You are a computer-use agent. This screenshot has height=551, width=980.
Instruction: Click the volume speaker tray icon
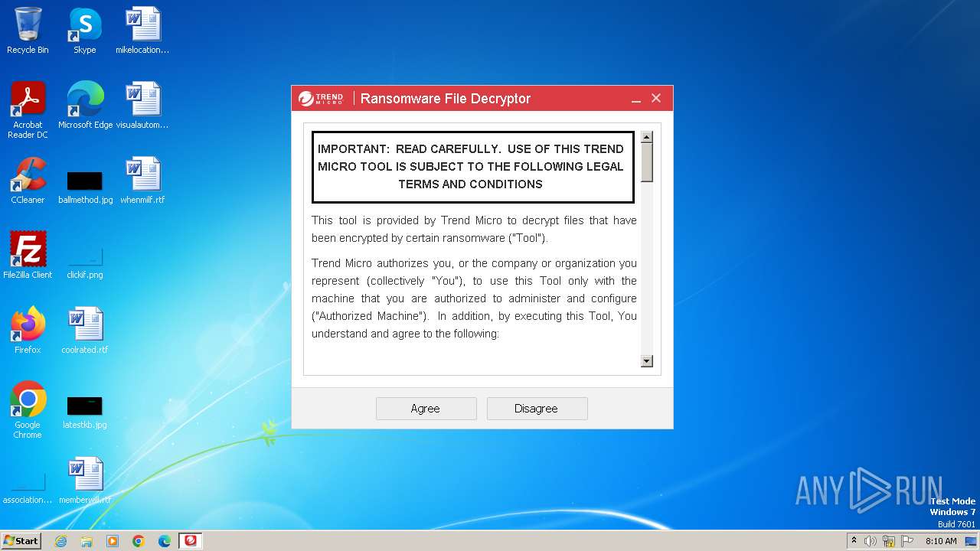point(871,541)
